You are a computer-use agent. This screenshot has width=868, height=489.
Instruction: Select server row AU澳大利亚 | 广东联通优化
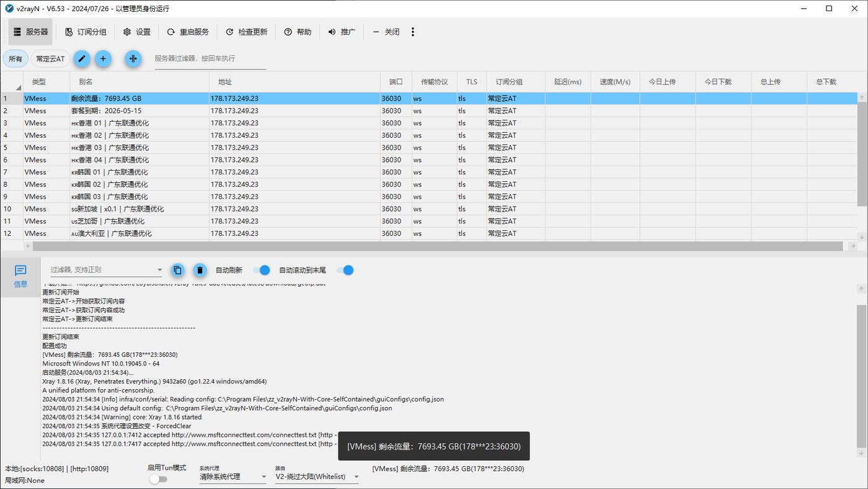pyautogui.click(x=429, y=234)
